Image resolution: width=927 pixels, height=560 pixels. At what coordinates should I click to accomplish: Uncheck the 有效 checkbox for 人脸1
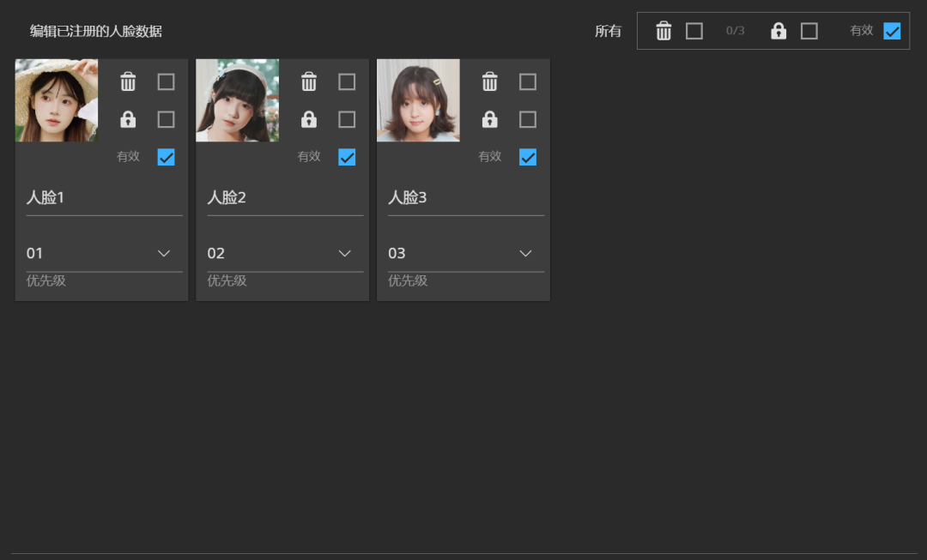[x=166, y=157]
